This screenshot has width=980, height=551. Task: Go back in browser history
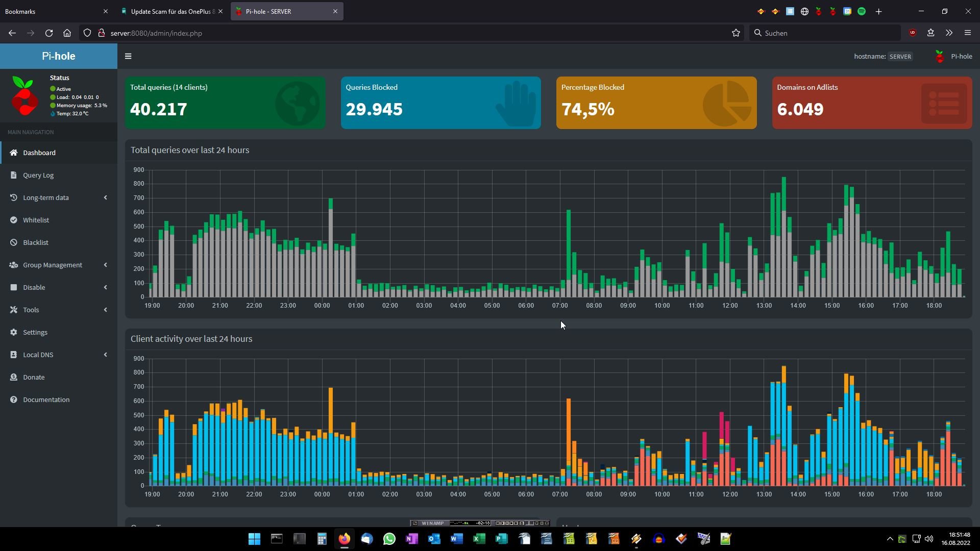[x=12, y=33]
